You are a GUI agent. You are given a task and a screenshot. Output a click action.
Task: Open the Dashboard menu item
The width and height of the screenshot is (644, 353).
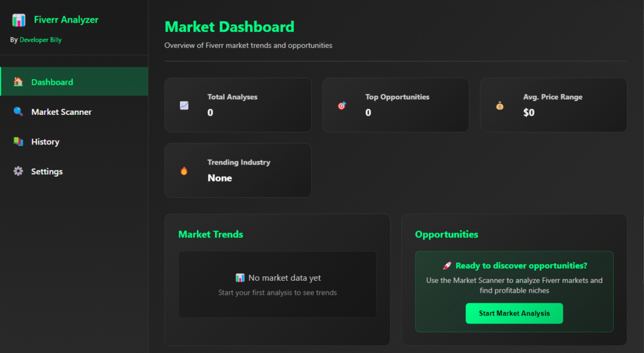click(x=74, y=82)
